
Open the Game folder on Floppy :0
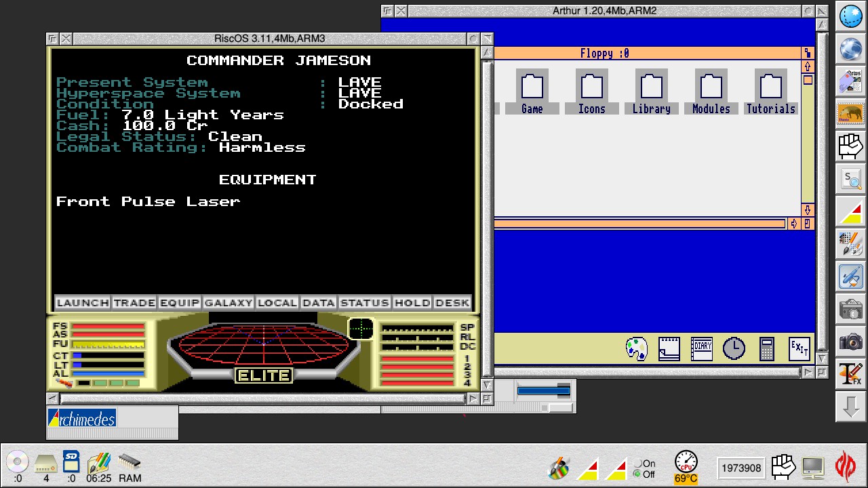(532, 94)
